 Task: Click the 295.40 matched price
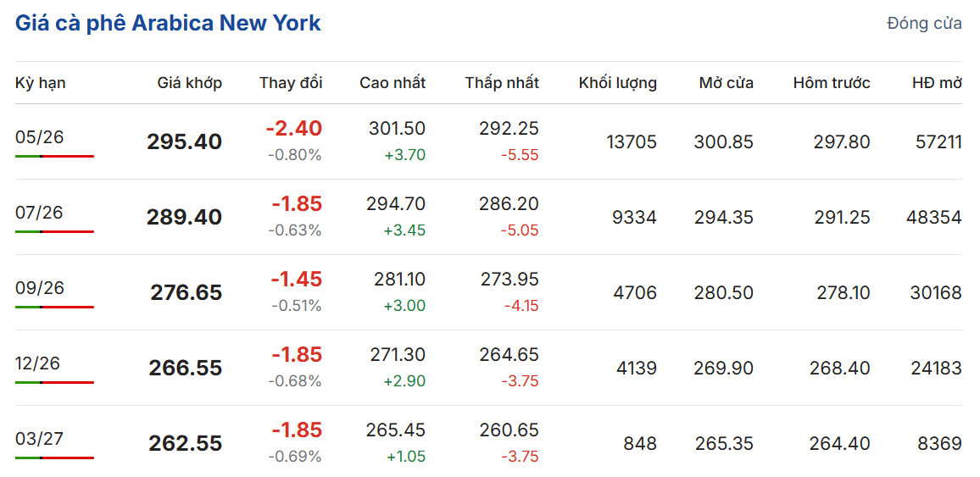pos(185,141)
